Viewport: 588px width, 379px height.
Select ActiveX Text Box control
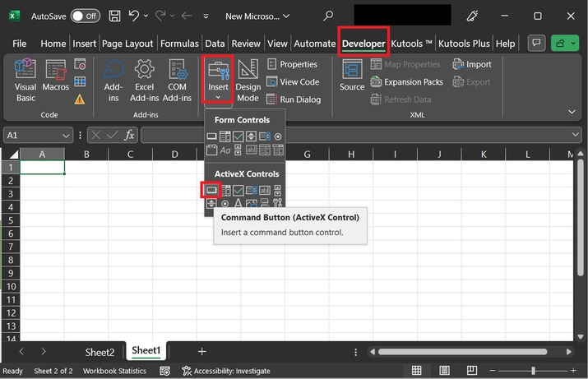click(x=265, y=191)
